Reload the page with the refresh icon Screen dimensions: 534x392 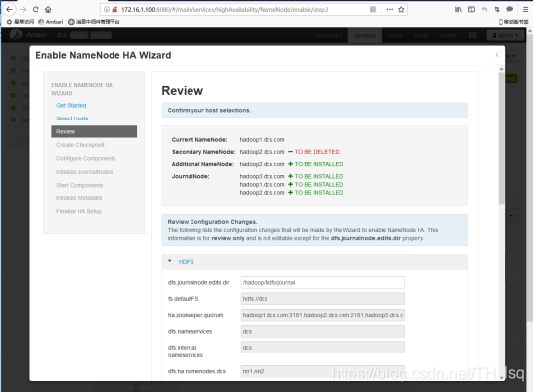pos(36,9)
